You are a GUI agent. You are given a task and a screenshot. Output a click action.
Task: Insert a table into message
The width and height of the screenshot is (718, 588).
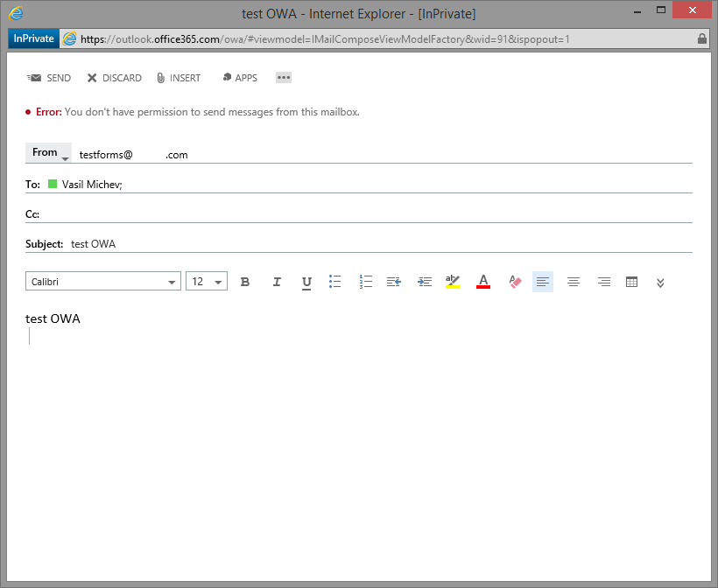click(x=631, y=282)
